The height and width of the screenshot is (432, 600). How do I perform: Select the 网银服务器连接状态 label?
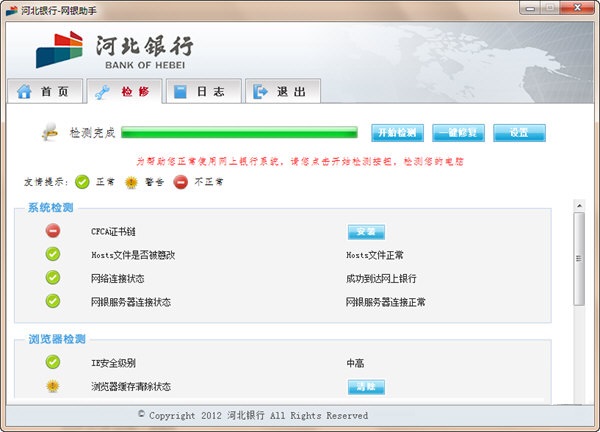click(x=131, y=302)
